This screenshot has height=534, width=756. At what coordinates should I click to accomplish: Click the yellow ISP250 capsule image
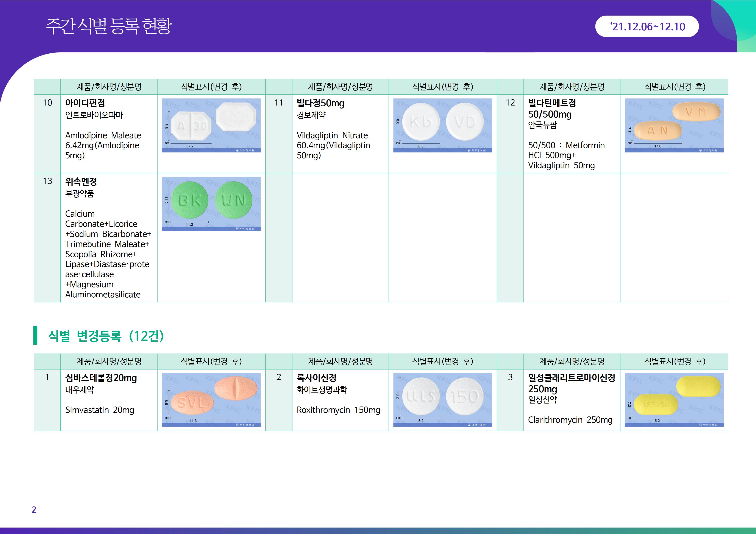674,400
